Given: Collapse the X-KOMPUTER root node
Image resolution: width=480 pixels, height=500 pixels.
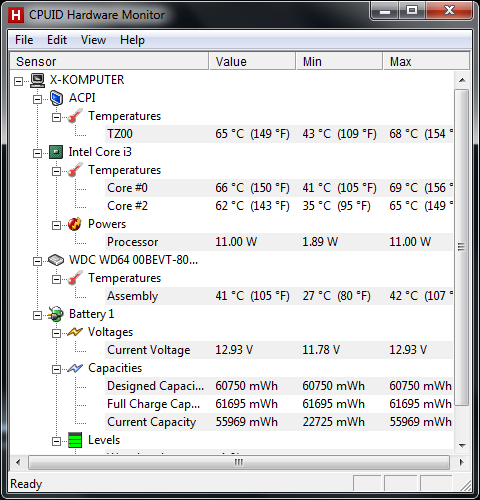Looking at the screenshot, I should [19, 81].
